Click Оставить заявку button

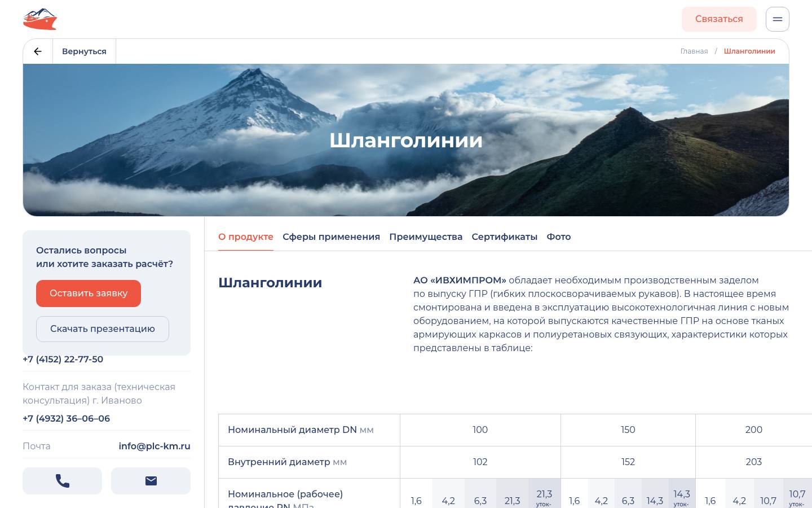89,294
